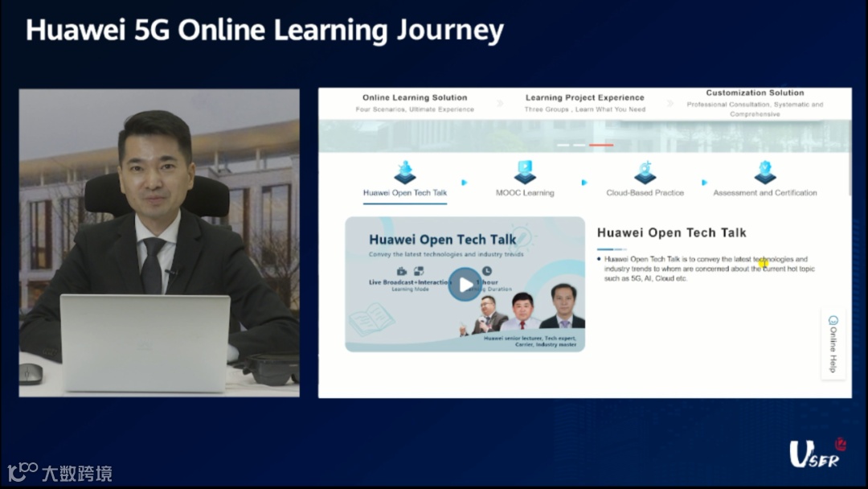Click chevron after Online Learning Solution
868x489 pixels.
click(x=500, y=103)
